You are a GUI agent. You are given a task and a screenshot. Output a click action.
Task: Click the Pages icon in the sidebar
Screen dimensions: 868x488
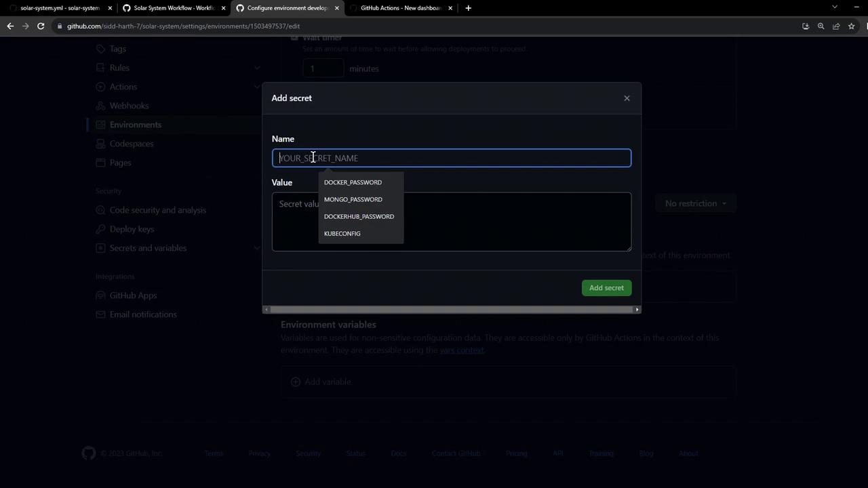click(101, 163)
